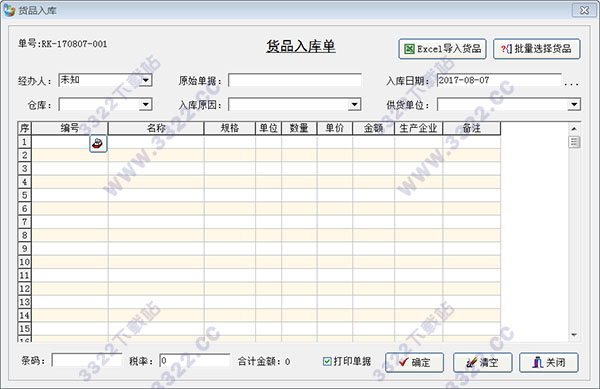This screenshot has width=600, height=389.
Task: Select row 5 header in the grid
Action: point(24,195)
